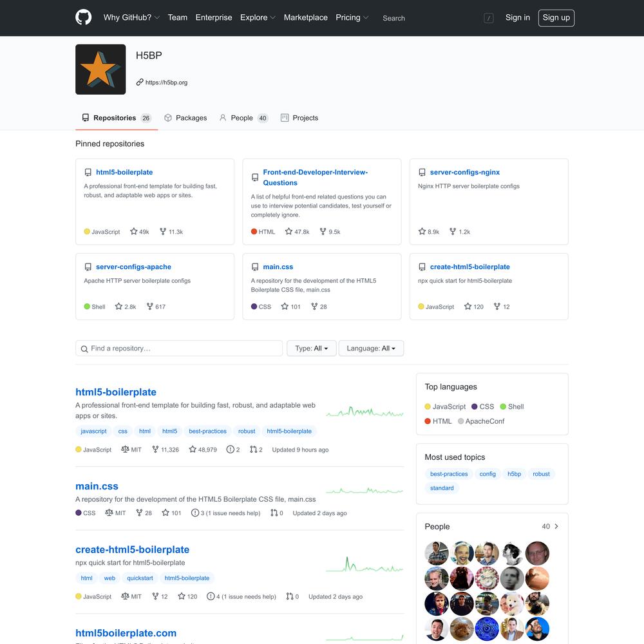Open pinned server-configs-apache repository
Viewport: 644px width, 644px height.
pos(133,267)
